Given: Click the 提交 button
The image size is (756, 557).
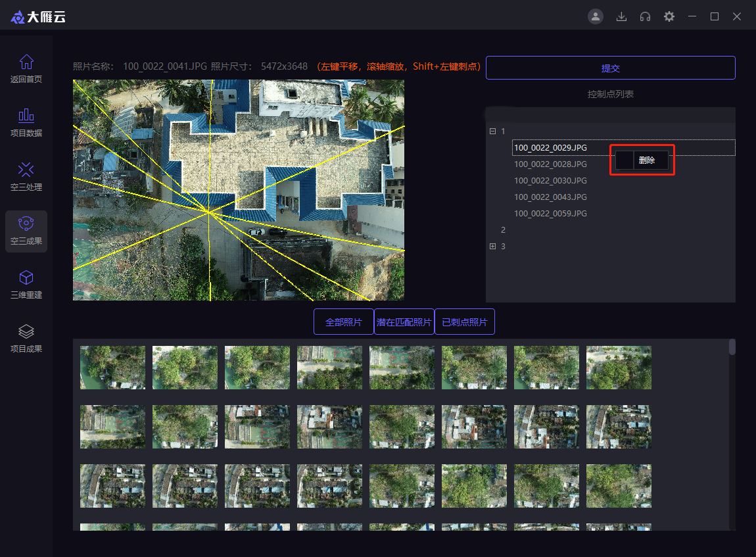Looking at the screenshot, I should [x=611, y=68].
